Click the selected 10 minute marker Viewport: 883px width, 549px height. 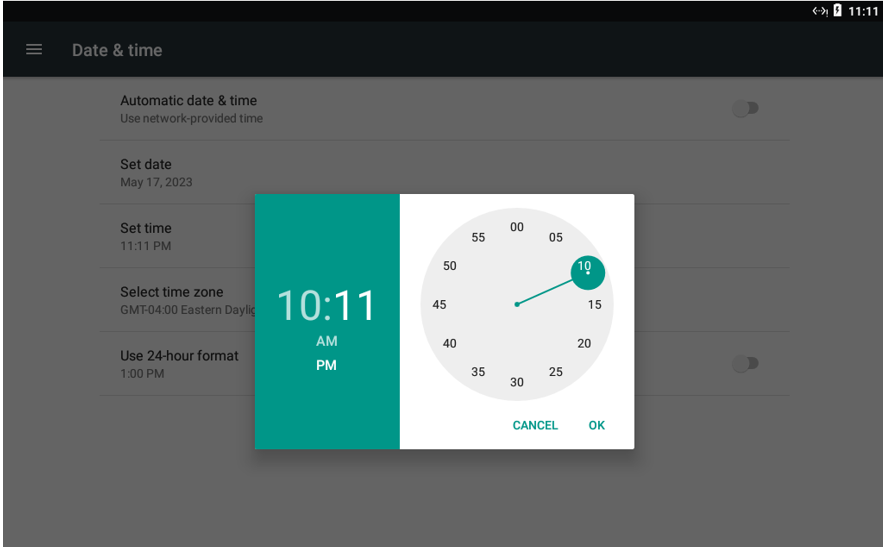click(587, 272)
